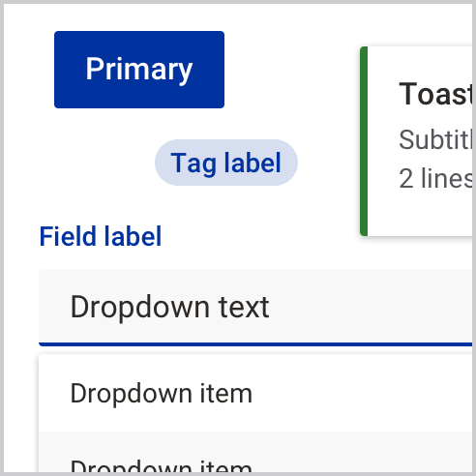Screen dimensions: 476x476
Task: Click the Toast title heading
Action: (x=435, y=94)
